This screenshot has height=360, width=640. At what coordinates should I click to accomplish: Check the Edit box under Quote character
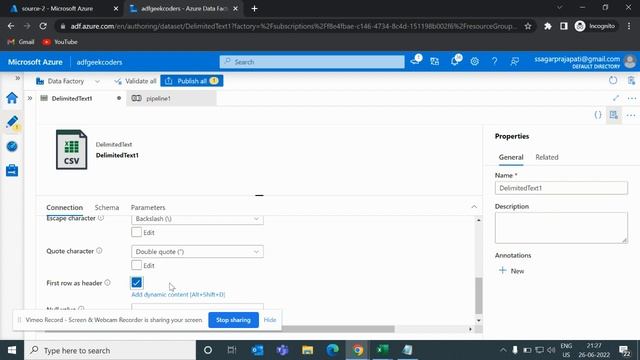pyautogui.click(x=136, y=265)
